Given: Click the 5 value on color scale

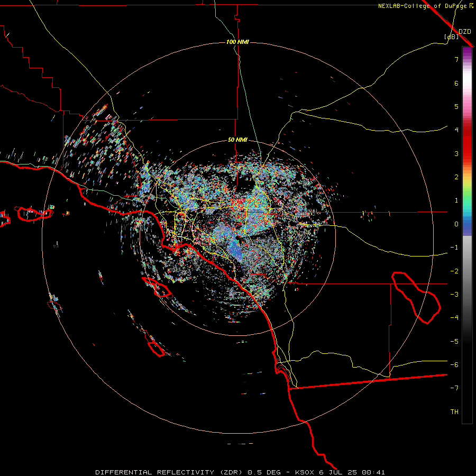Looking at the screenshot, I should pos(456,106).
